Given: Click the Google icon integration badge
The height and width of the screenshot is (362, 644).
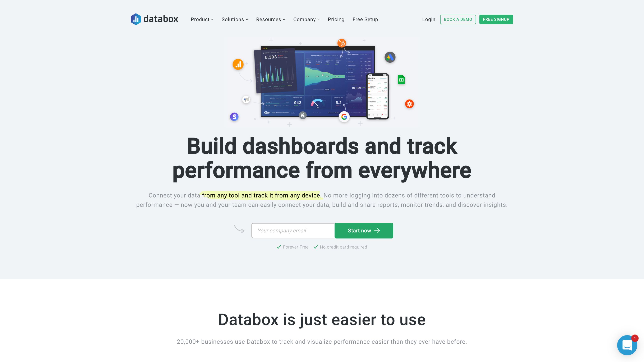Looking at the screenshot, I should tap(344, 117).
